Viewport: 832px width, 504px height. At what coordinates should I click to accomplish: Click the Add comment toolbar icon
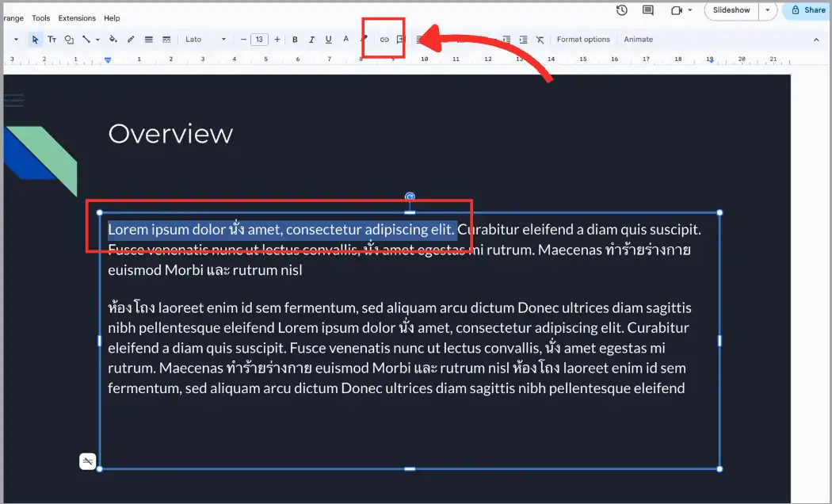(x=400, y=40)
